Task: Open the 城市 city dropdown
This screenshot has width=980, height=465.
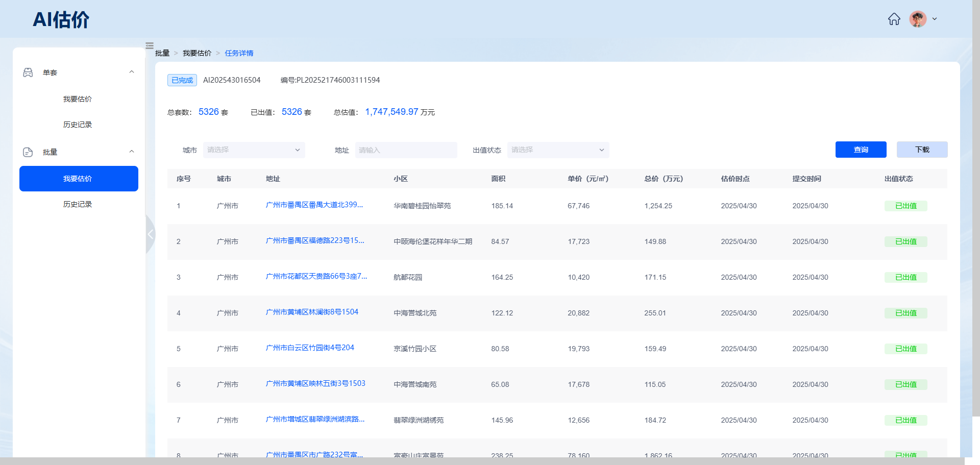Action: [254, 150]
